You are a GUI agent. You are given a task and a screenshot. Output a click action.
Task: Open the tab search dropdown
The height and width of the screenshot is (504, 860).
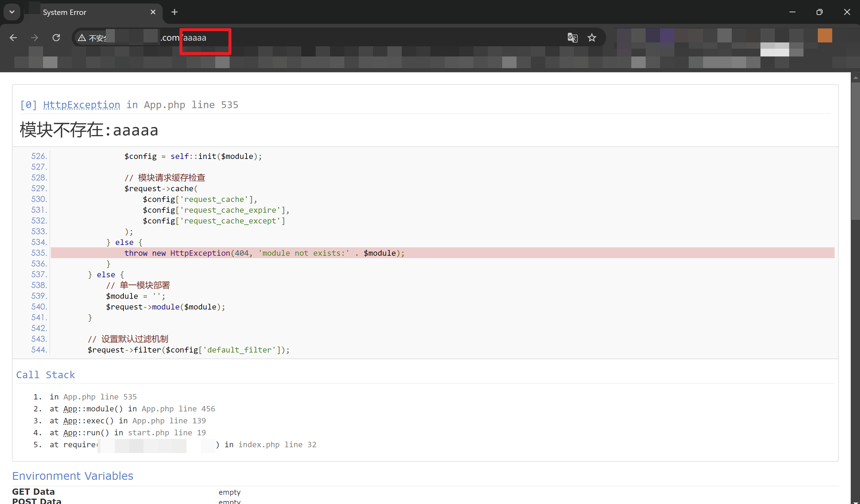[12, 12]
